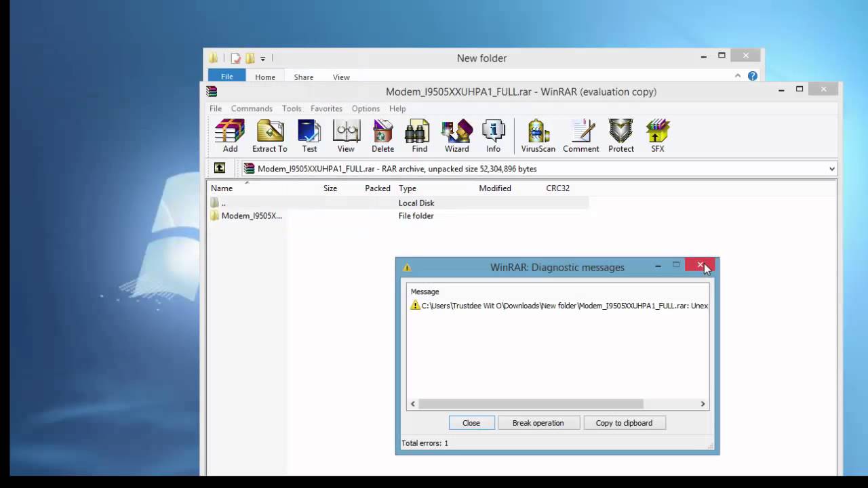868x488 pixels.
Task: Click scroll-left arrow in diagnostic messages
Action: tap(412, 404)
